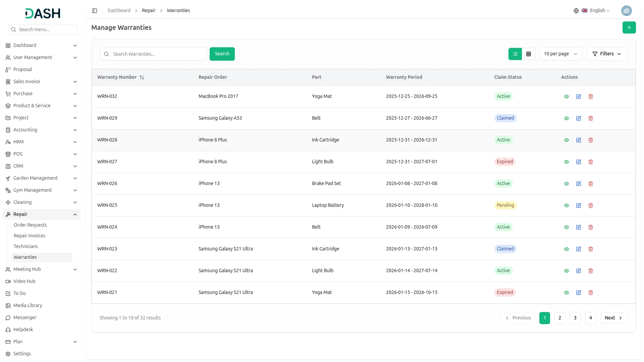Go to the Next page
The height and width of the screenshot is (362, 644).
coord(613,318)
